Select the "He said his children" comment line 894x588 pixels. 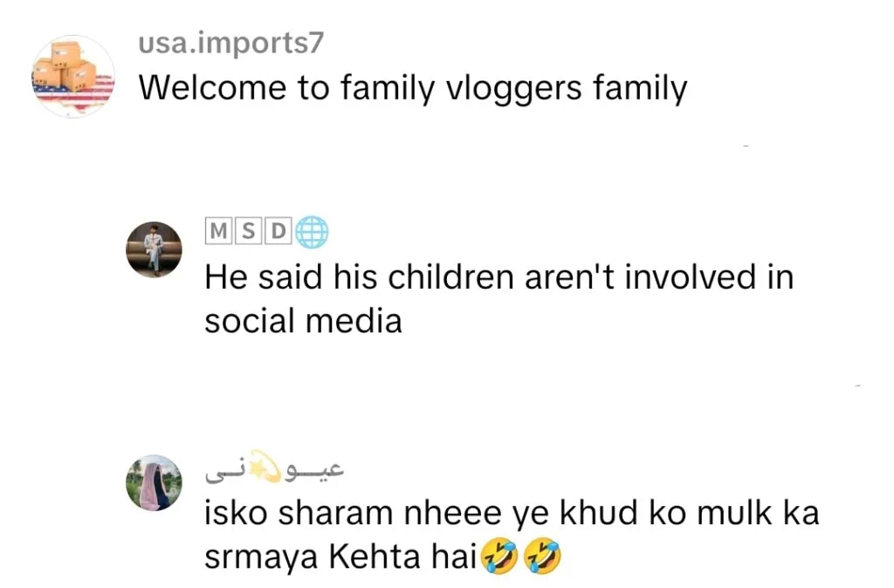499,277
